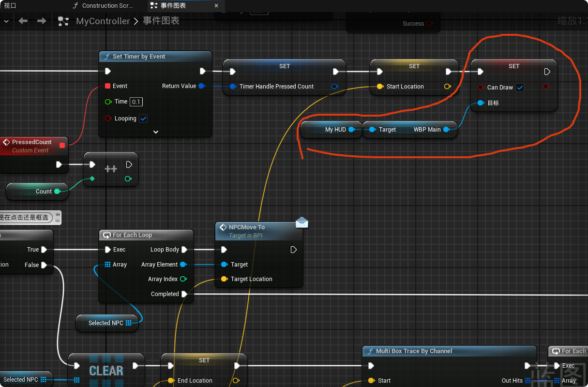This screenshot has height=387, width=588.
Task: Click the Start Location input pin
Action: pos(380,87)
